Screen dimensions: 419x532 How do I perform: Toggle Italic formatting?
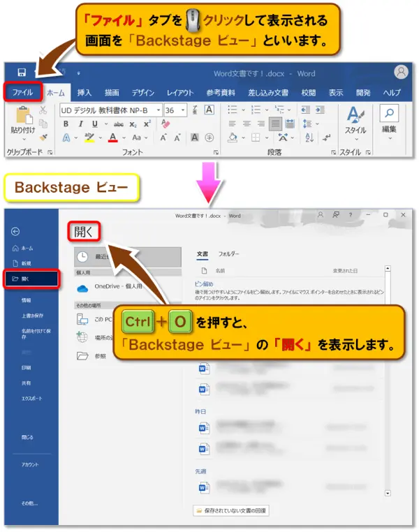click(81, 124)
